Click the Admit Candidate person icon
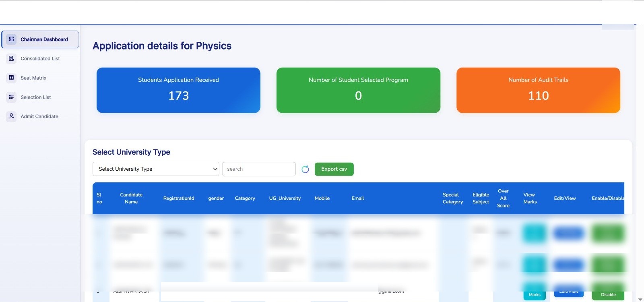This screenshot has height=302, width=644. coord(11,116)
